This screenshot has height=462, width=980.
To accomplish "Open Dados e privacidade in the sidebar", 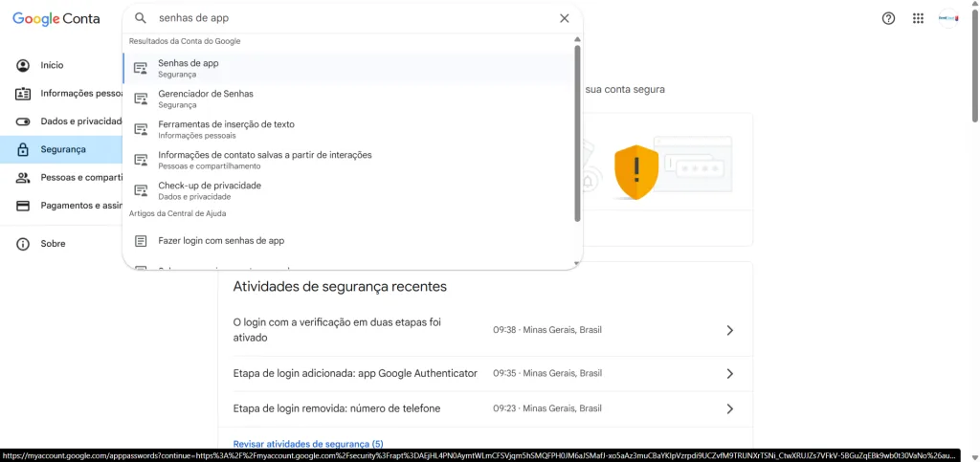I will tap(61, 121).
